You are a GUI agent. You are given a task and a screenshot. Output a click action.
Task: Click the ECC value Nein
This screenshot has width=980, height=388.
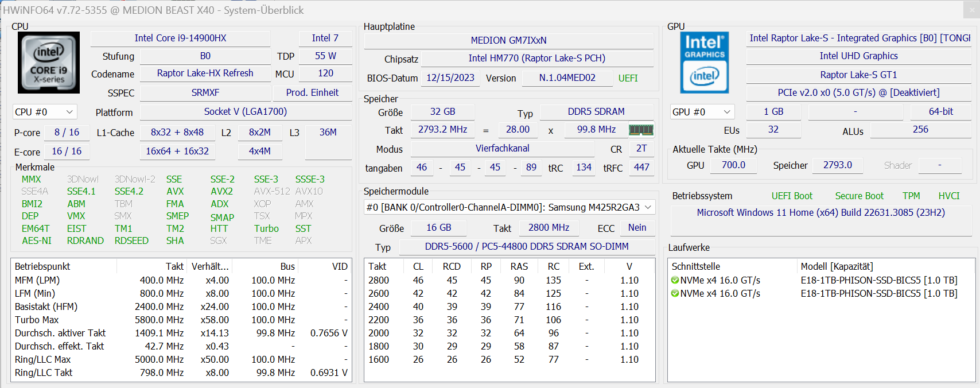click(637, 227)
